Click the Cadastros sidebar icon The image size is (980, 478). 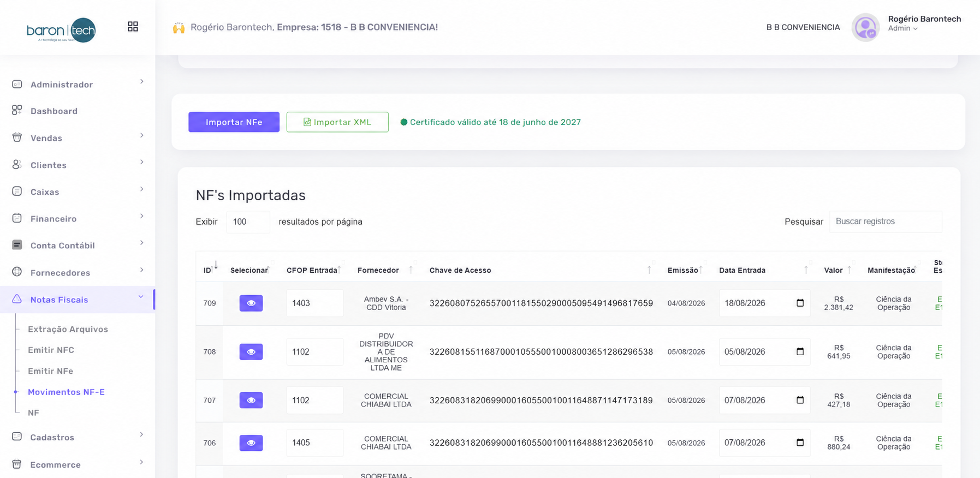(x=17, y=437)
